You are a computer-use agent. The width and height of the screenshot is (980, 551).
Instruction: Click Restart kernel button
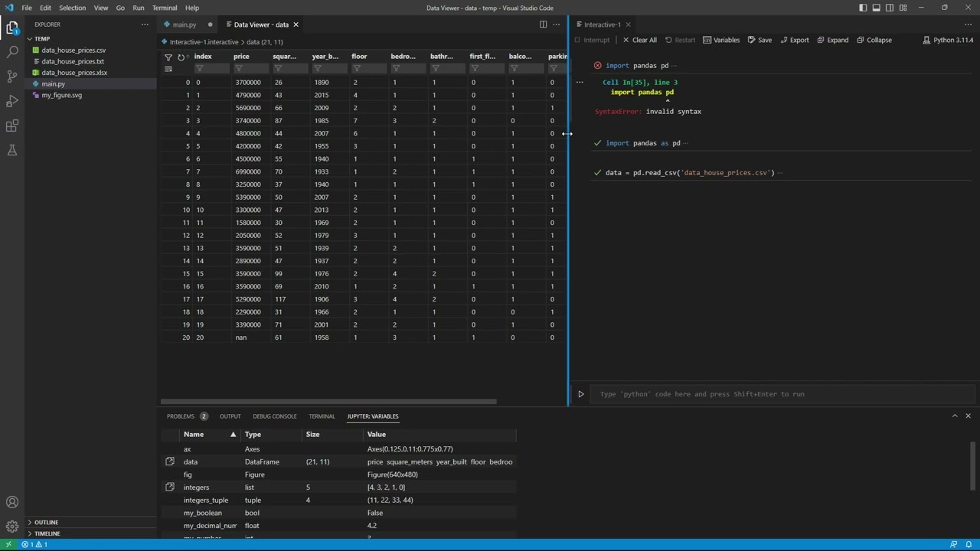pyautogui.click(x=680, y=40)
